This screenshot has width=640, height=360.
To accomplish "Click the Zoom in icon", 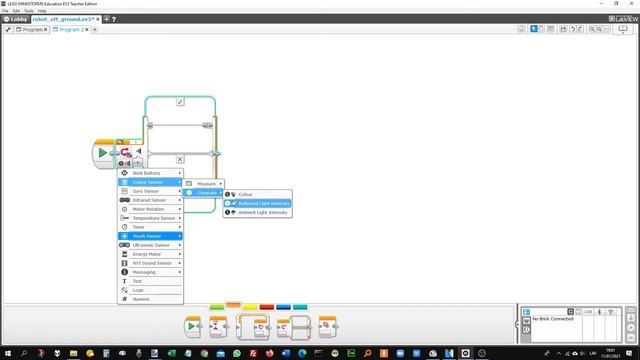I will pos(599,29).
